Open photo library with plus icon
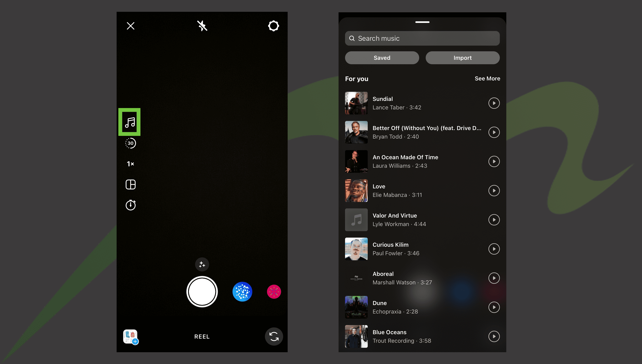 click(x=130, y=336)
